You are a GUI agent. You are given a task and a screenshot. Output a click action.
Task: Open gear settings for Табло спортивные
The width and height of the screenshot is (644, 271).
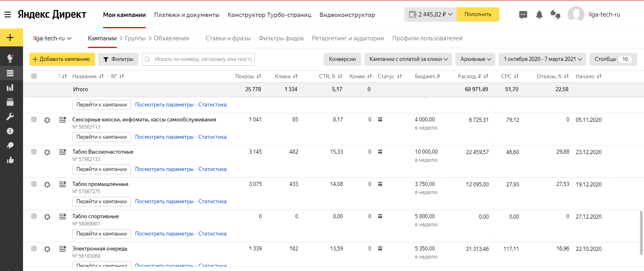47,217
